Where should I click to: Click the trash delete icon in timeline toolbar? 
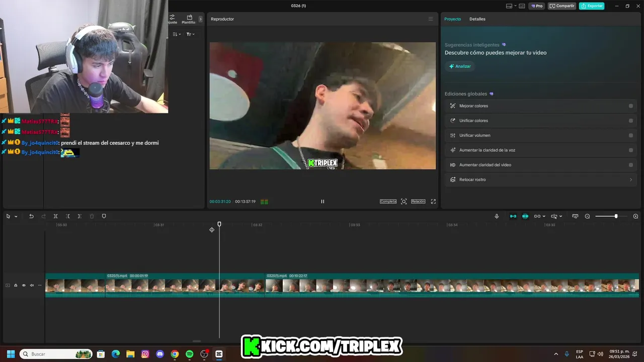point(92,216)
